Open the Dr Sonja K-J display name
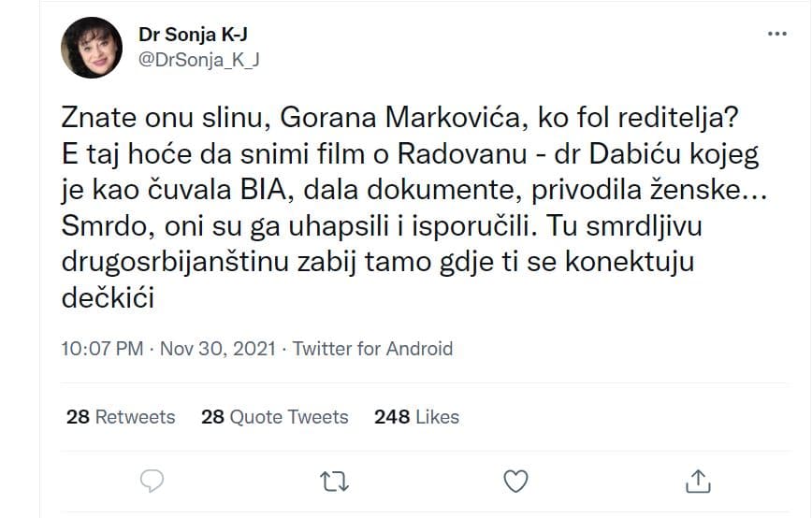This screenshot has height=518, width=812. click(193, 35)
